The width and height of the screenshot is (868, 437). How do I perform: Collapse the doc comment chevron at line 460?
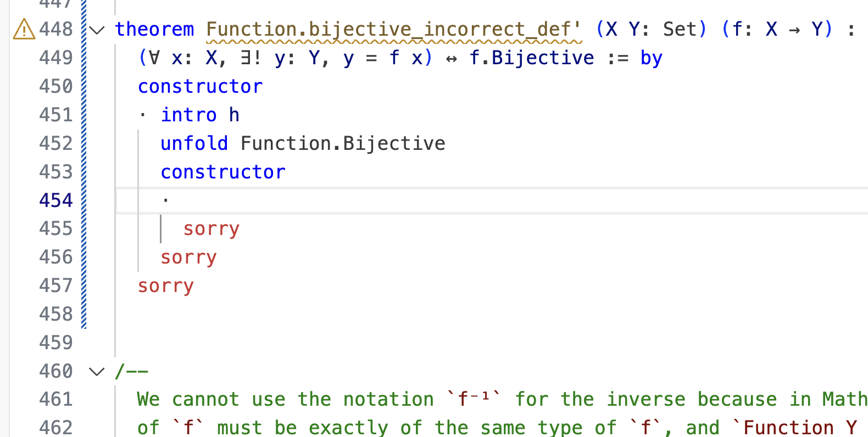tap(97, 372)
